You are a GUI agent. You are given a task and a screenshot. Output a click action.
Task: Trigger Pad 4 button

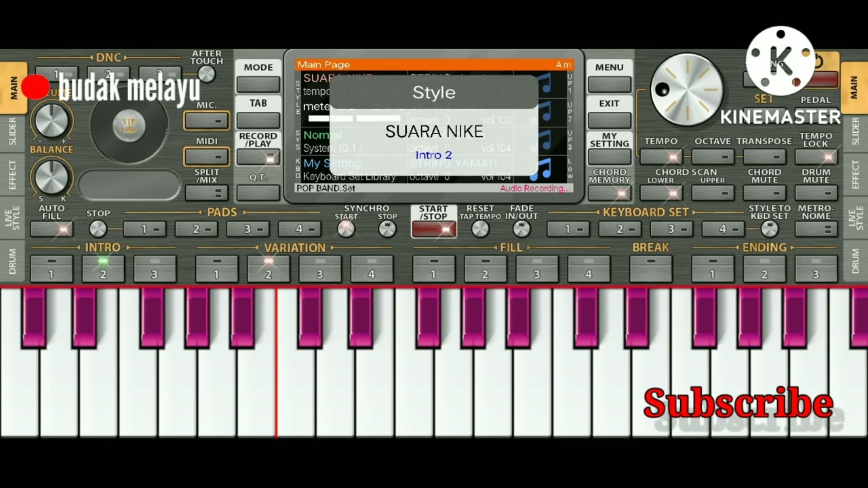[x=299, y=229]
